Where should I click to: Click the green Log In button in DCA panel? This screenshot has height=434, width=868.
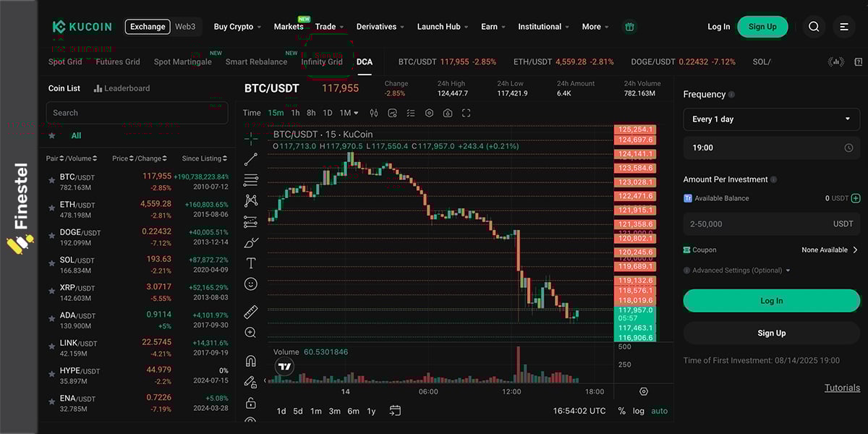click(772, 301)
